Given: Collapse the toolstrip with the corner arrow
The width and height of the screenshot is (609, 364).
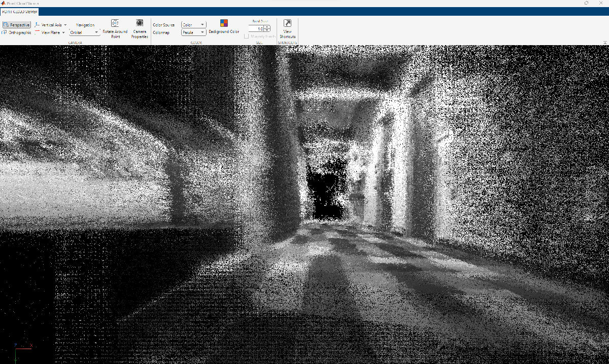Looking at the screenshot, I should coord(604,42).
